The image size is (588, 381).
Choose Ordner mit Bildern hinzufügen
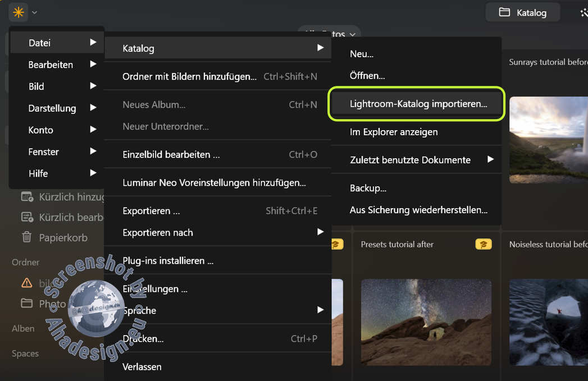tap(218, 76)
